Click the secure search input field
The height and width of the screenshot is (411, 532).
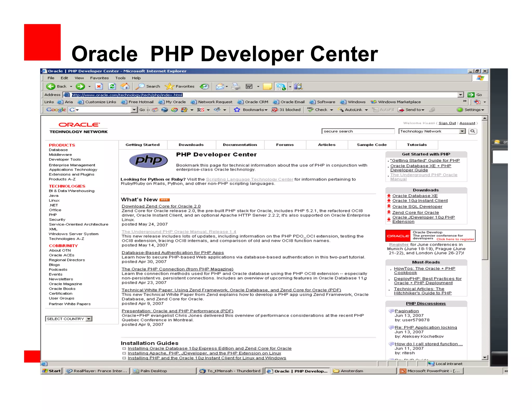tap(358, 131)
